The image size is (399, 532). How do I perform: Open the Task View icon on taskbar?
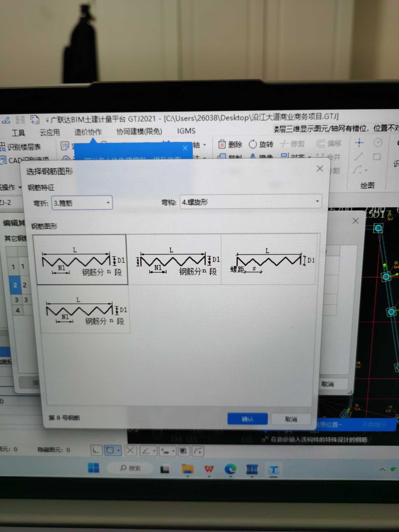pos(165,469)
